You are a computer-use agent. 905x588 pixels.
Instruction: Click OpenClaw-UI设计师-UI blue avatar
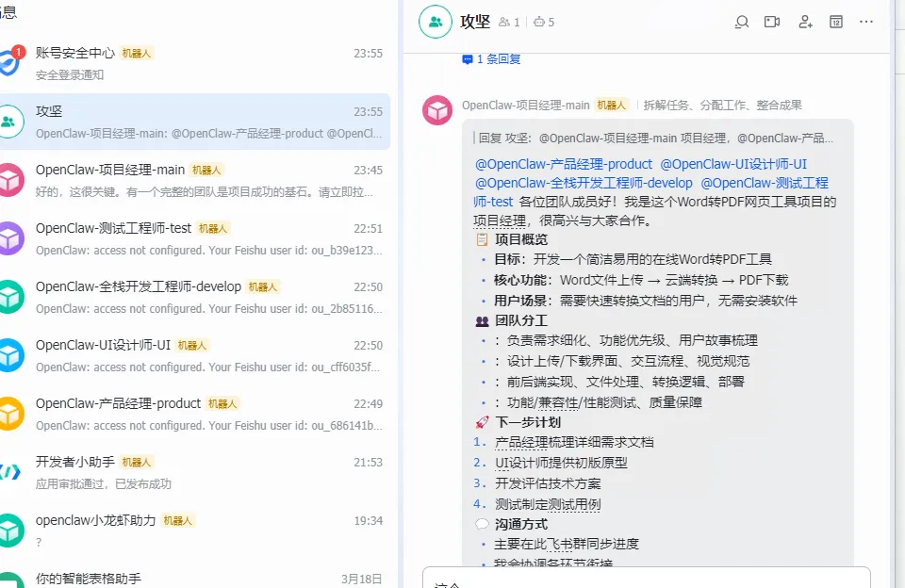coord(9,355)
